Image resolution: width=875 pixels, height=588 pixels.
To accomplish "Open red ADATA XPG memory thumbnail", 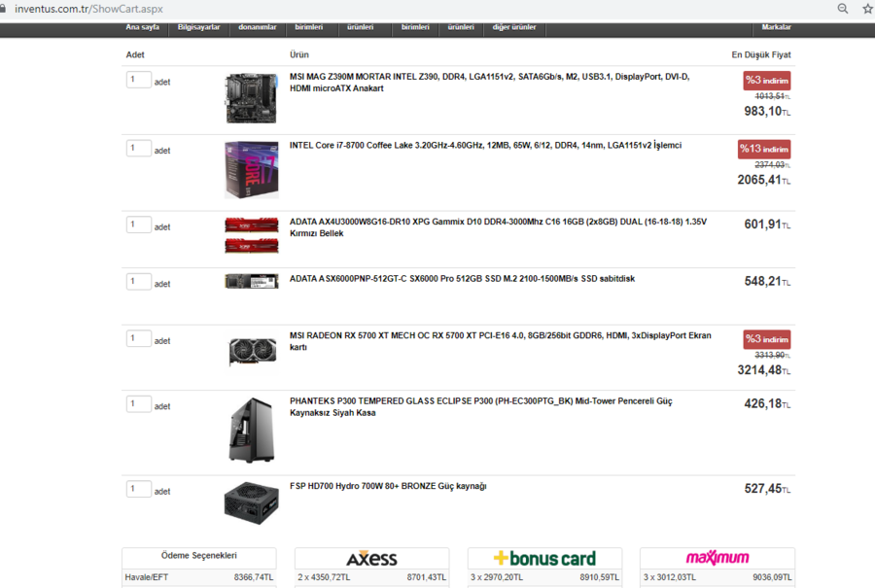I will (251, 235).
